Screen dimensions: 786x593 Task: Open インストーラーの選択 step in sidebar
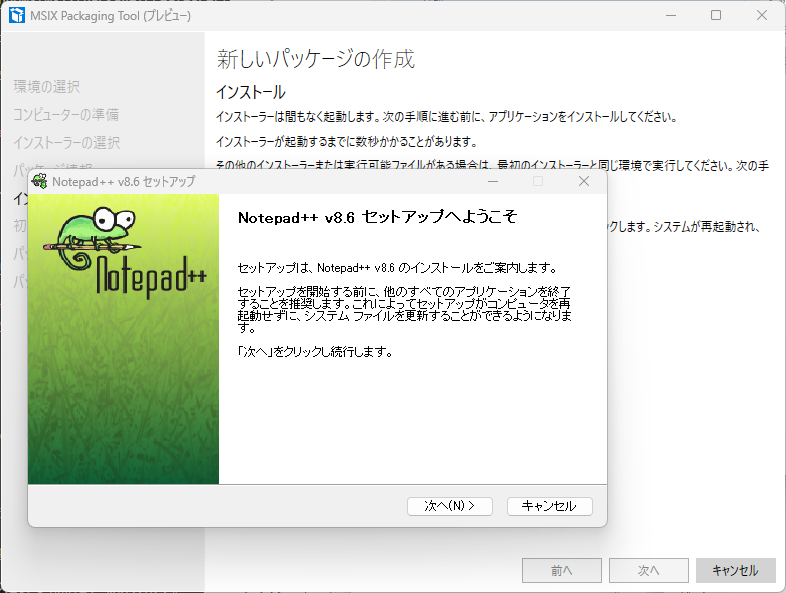coord(66,143)
